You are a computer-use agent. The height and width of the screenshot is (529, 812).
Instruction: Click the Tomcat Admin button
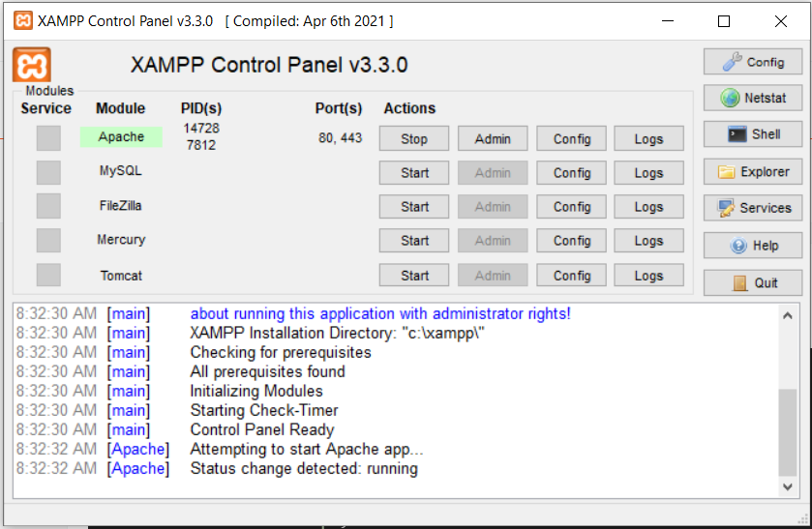[x=493, y=276]
